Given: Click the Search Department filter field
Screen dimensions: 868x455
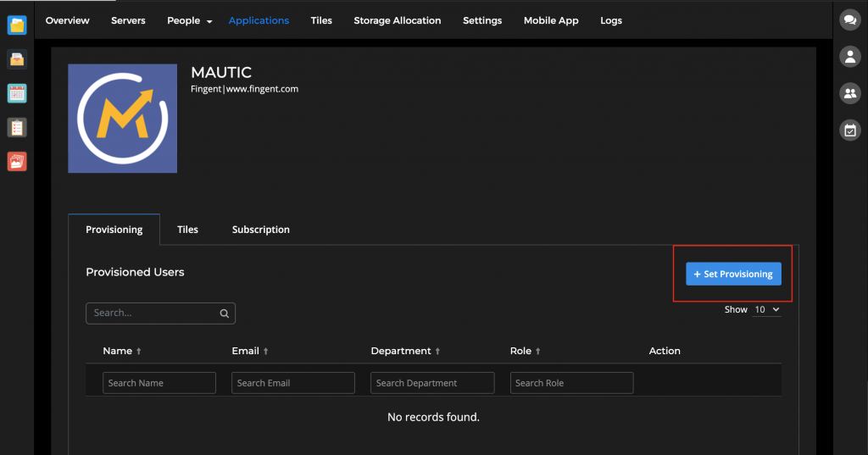Looking at the screenshot, I should point(432,383).
